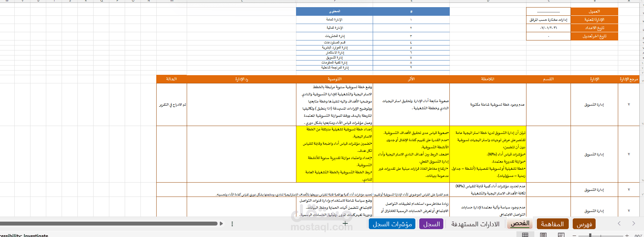Select the تاريخ الاعداد label cell
This screenshot has height=237, width=644.
594,28
